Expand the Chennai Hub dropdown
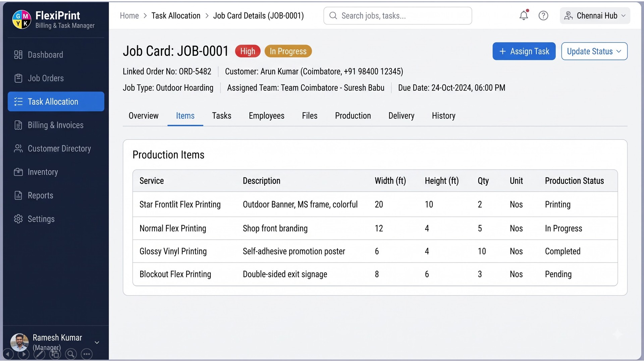This screenshot has width=644, height=362. click(595, 15)
